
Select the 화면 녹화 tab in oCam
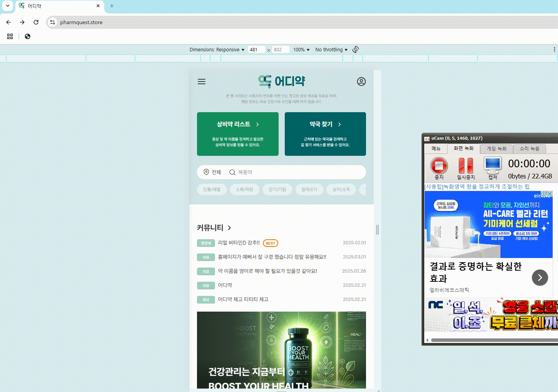coord(464,149)
